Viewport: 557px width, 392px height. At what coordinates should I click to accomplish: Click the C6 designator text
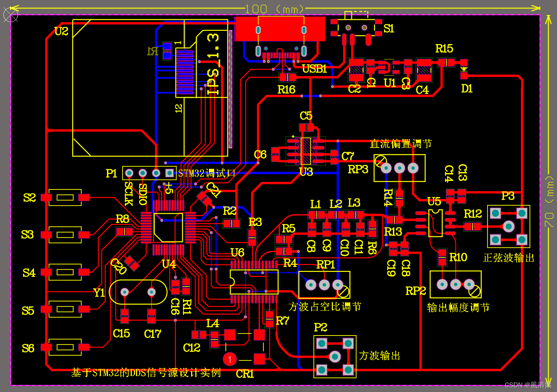[260, 154]
